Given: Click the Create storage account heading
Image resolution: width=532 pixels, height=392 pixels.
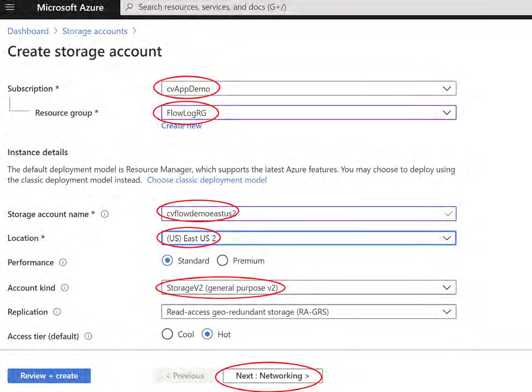Looking at the screenshot, I should tap(85, 52).
